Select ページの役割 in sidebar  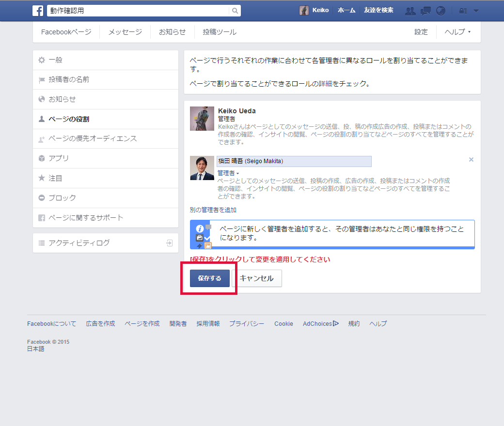click(106, 119)
